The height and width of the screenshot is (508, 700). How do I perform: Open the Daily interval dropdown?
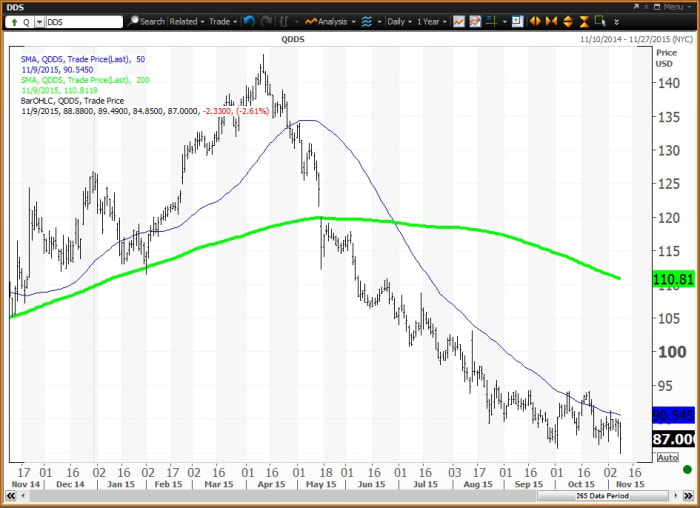399,21
